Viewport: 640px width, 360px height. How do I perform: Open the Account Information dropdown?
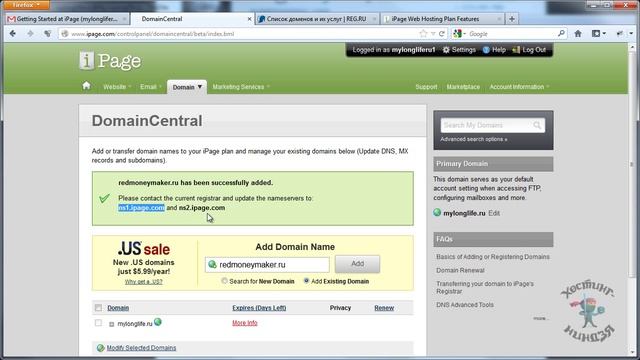pos(519,87)
